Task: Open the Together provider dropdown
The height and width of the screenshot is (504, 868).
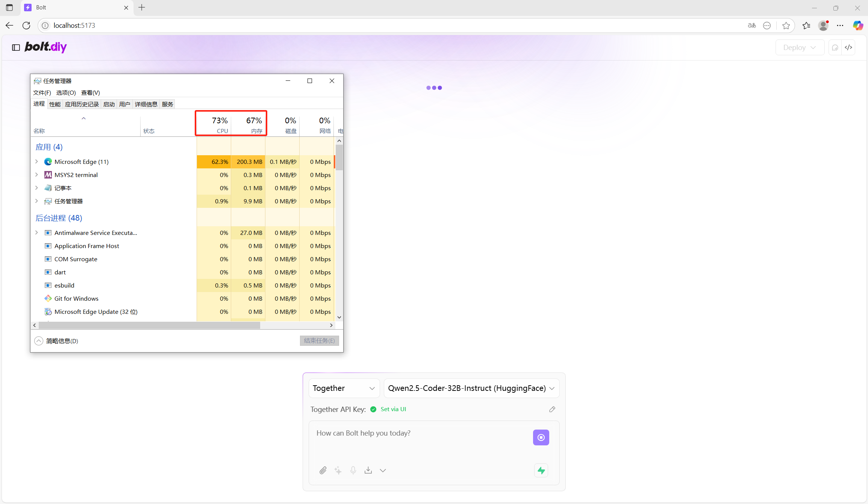Action: coord(344,388)
